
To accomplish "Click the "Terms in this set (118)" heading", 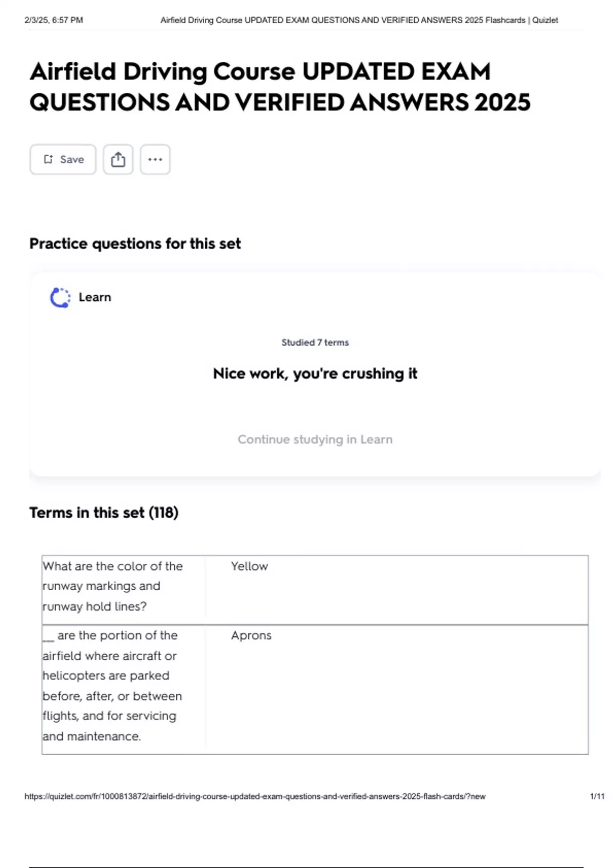I will pyautogui.click(x=103, y=512).
